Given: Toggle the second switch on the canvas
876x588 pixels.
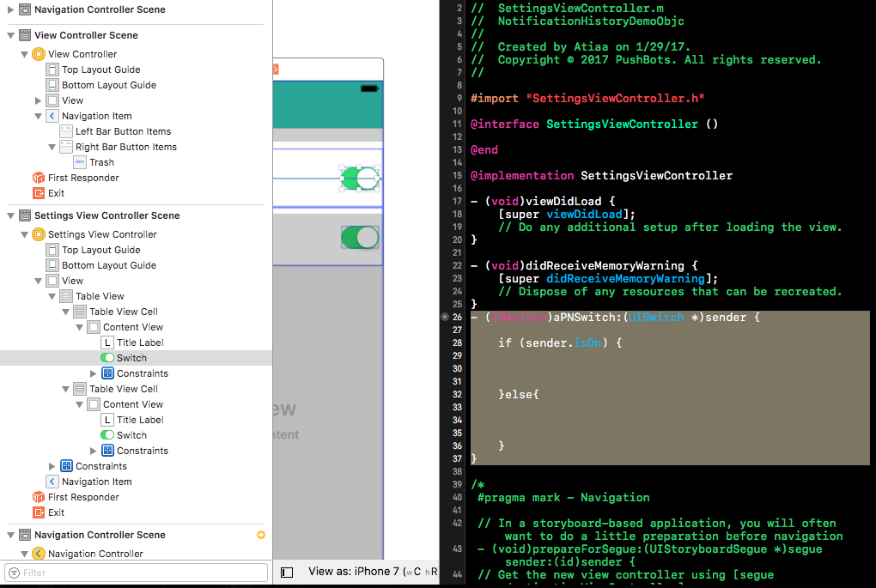Looking at the screenshot, I should (x=361, y=238).
